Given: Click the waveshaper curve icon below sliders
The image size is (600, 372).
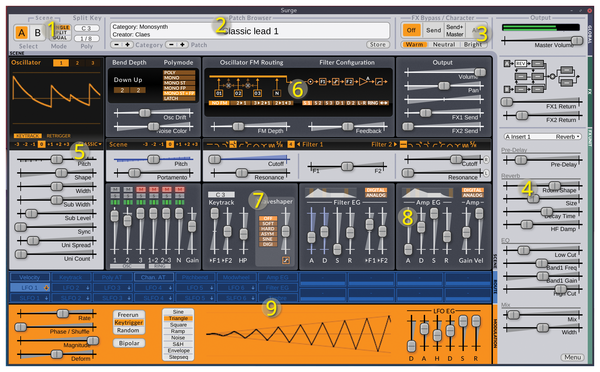Looking at the screenshot, I should [x=286, y=260].
